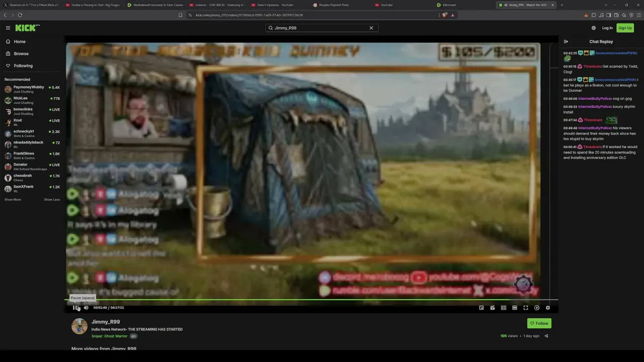Follow Jimmy_R99 channel
The image size is (644, 362).
[x=539, y=323]
